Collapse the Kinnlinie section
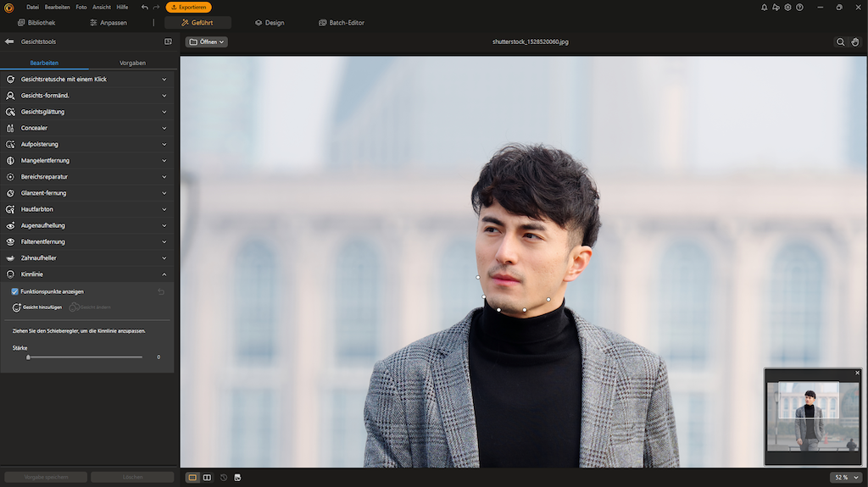This screenshot has height=487, width=868. click(164, 274)
